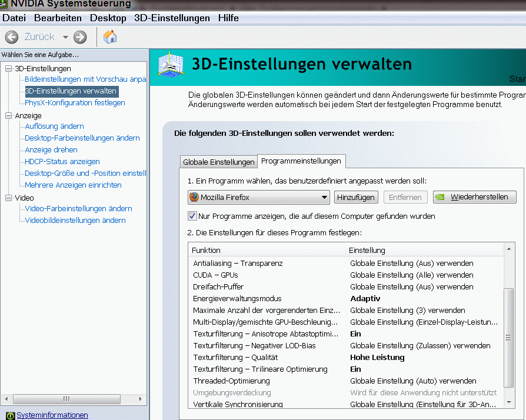Click the settings list scroll down arrow

509,402
